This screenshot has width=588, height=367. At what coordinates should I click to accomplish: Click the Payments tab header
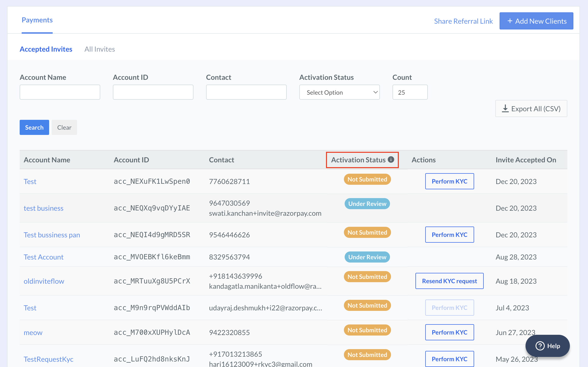point(37,20)
